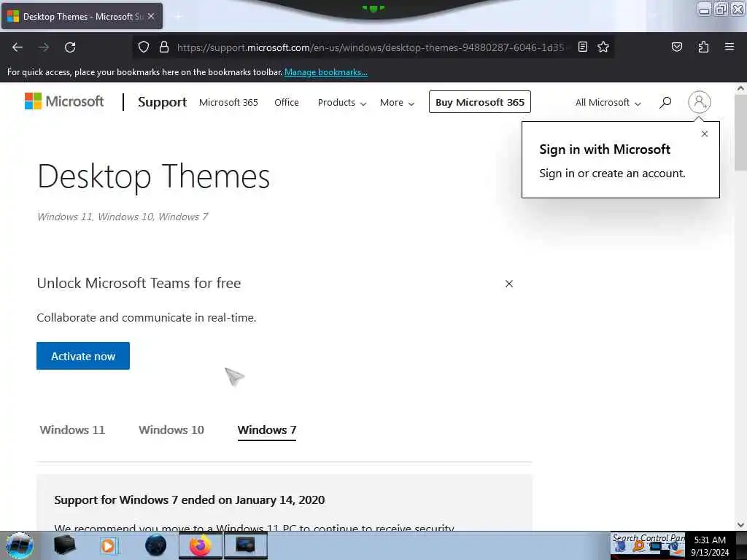Close the Sign in with Microsoft popup

[704, 134]
